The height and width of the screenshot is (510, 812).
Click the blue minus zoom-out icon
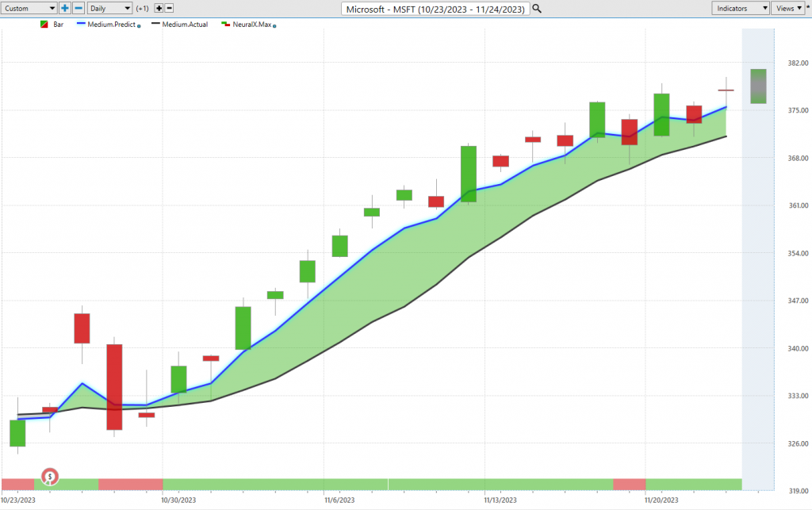pos(79,8)
